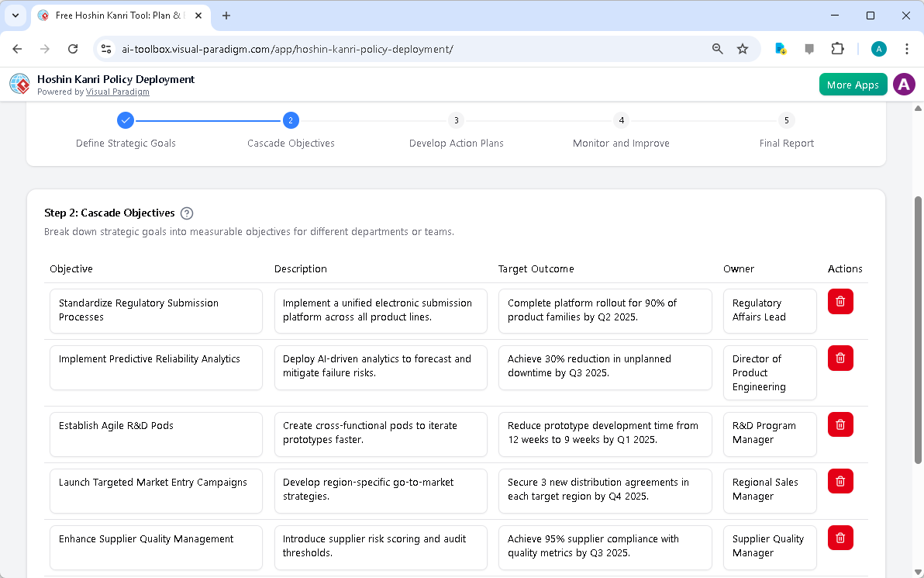Click inside the first Objective text field
The height and width of the screenshot is (578, 924).
pos(155,310)
